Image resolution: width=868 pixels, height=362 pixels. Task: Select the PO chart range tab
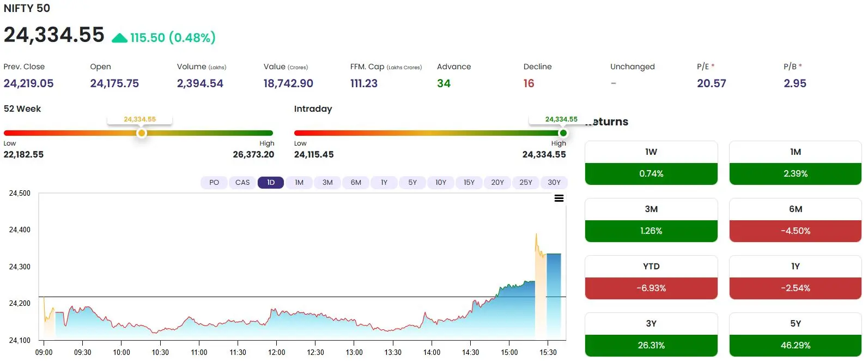point(214,183)
